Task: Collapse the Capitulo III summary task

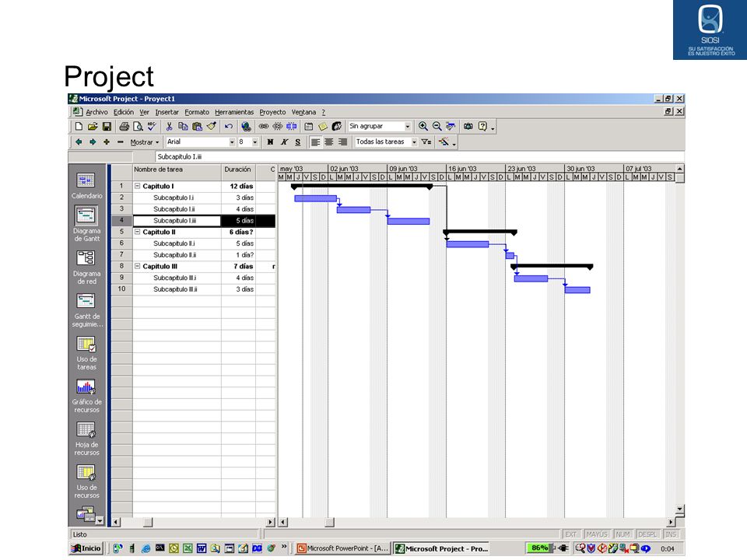Action: click(137, 266)
